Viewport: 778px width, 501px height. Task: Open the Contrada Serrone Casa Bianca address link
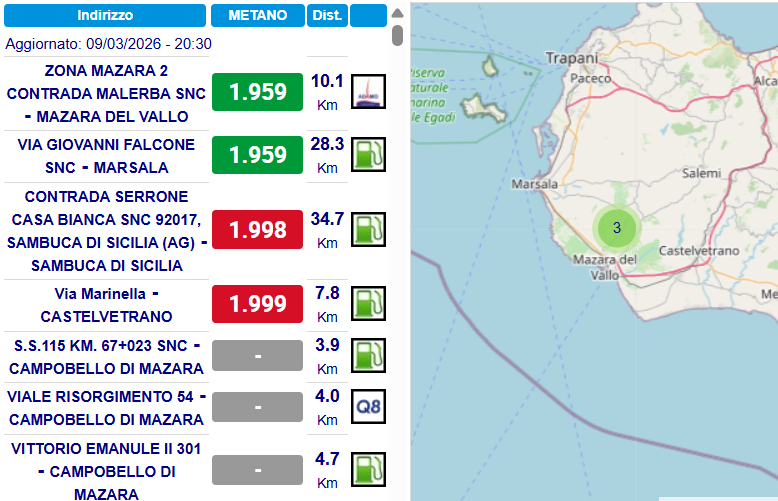[106, 231]
